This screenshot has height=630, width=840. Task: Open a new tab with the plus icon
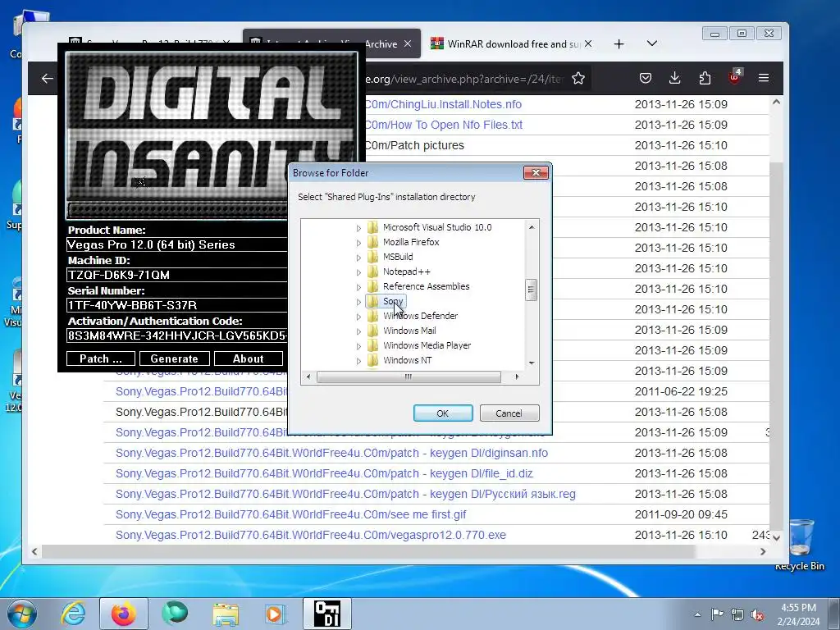click(x=619, y=44)
